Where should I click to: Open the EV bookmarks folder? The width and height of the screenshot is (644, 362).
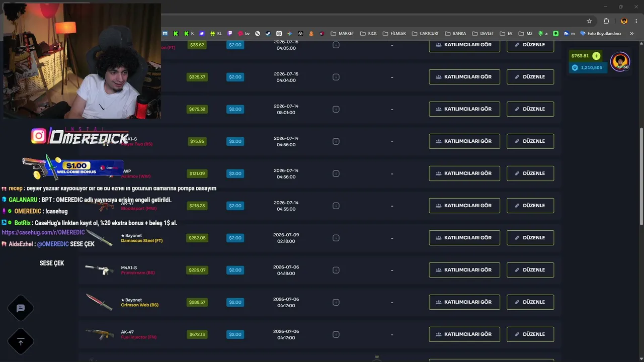[506, 34]
